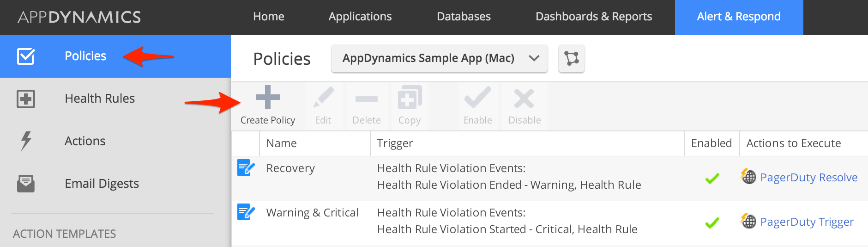Open the PagerDuty Trigger action link
This screenshot has width=868, height=247.
pos(807,222)
